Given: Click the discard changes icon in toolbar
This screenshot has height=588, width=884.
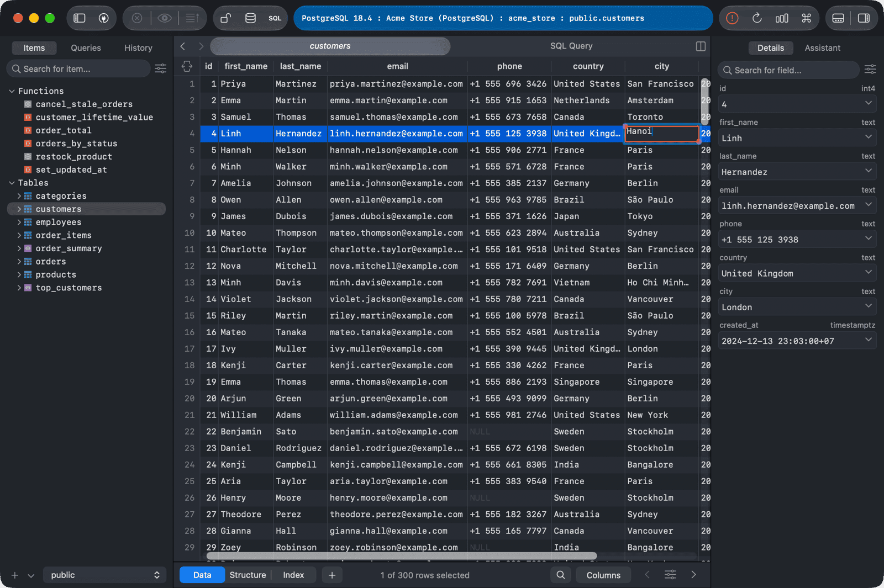Looking at the screenshot, I should tap(137, 18).
